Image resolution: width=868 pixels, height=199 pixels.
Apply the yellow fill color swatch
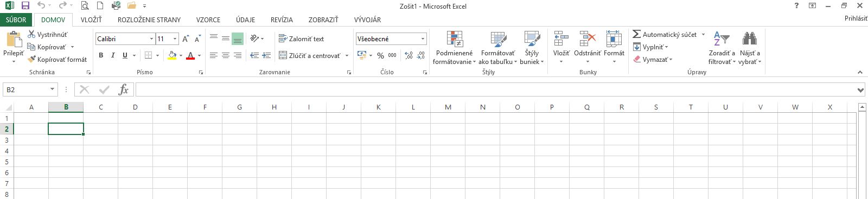coord(172,55)
